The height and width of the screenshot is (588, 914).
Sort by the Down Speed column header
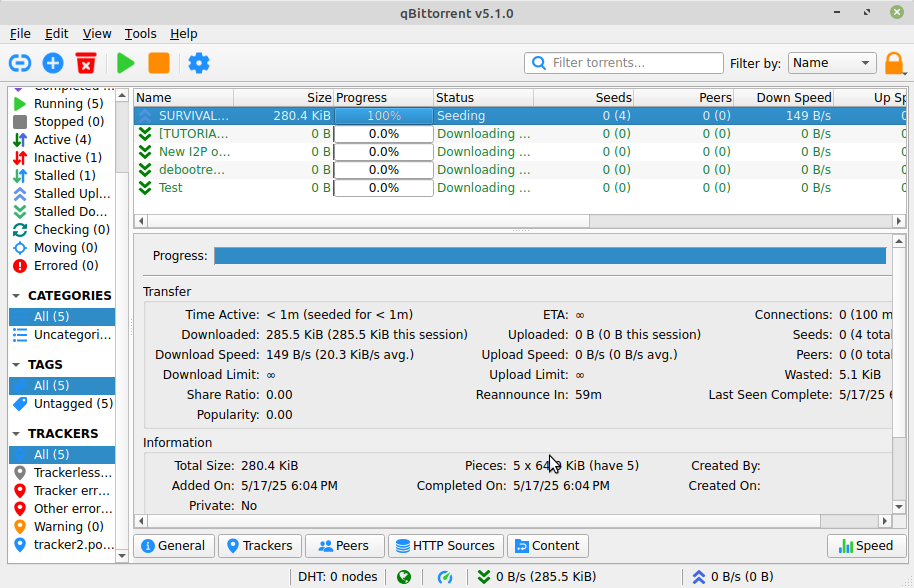(783, 98)
